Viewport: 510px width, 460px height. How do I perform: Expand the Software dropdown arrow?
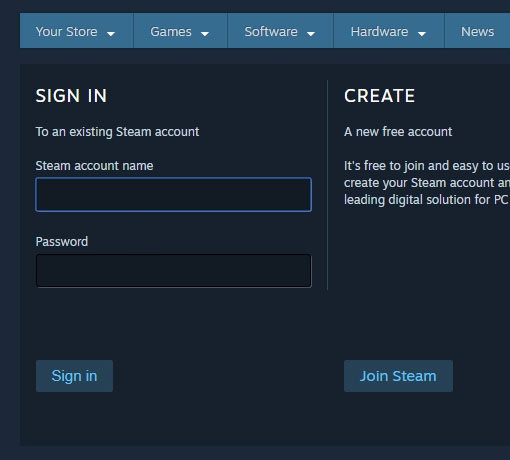(x=311, y=34)
